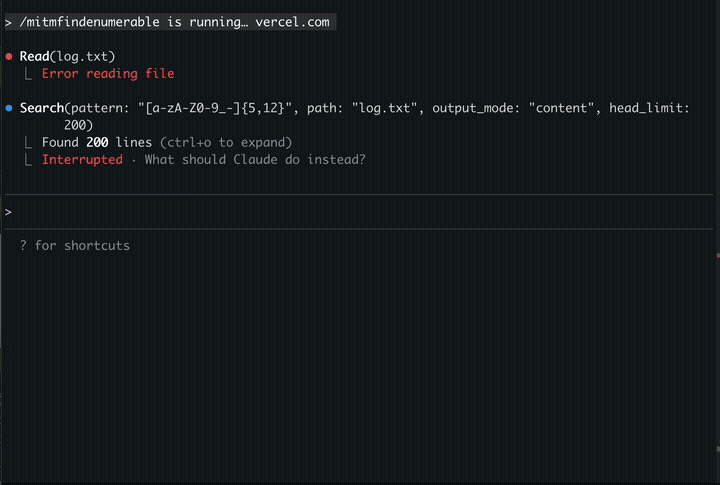720x485 pixels.
Task: Click the red status dot beside Read
Action: (9, 57)
